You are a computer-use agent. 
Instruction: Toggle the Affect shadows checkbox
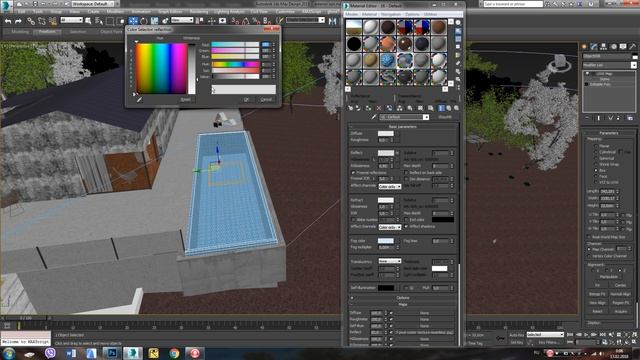[x=406, y=227]
